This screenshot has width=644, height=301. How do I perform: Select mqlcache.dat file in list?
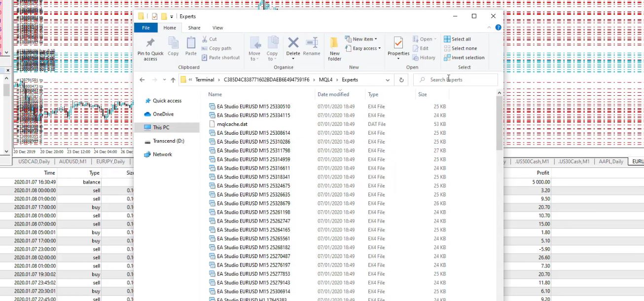click(232, 124)
